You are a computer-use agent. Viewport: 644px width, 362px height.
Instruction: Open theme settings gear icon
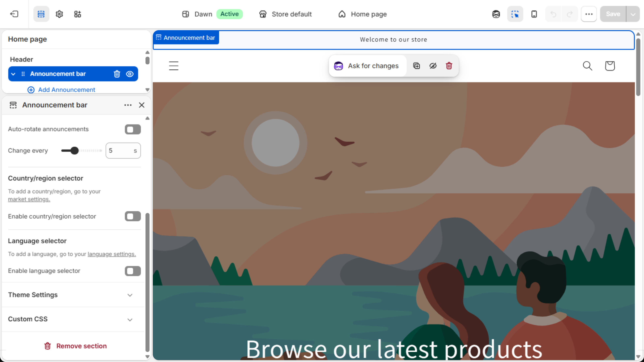click(59, 14)
